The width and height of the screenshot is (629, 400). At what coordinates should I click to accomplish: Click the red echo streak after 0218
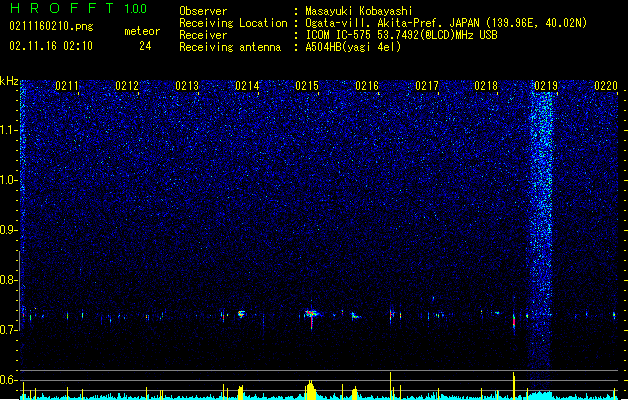[x=514, y=321]
